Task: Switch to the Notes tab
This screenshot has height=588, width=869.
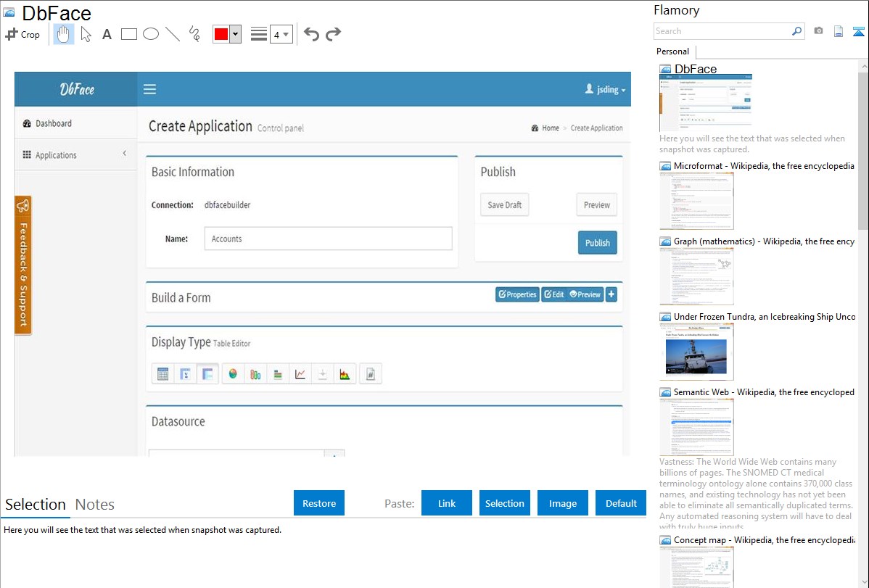Action: pos(95,505)
